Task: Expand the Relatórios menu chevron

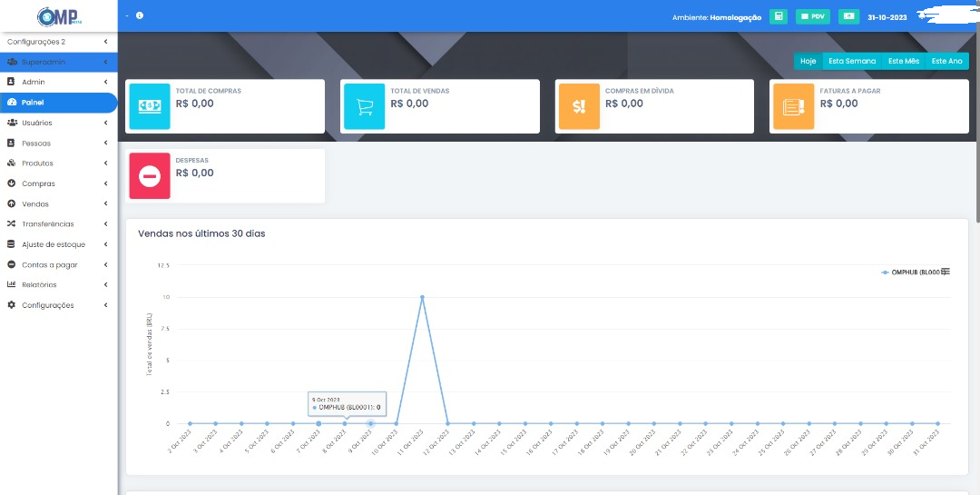Action: click(x=105, y=284)
